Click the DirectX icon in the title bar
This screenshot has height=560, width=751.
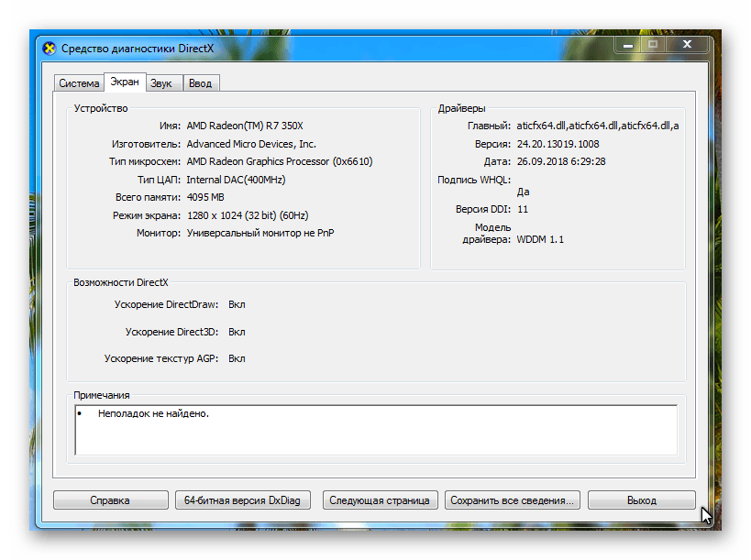coord(49,49)
